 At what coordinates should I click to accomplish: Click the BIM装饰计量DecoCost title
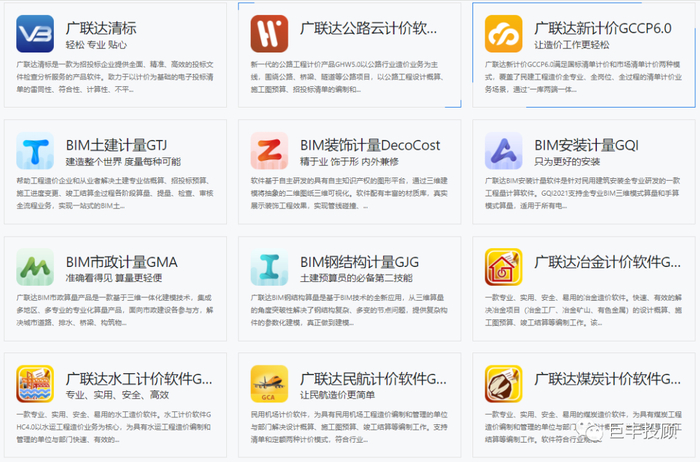pos(370,145)
